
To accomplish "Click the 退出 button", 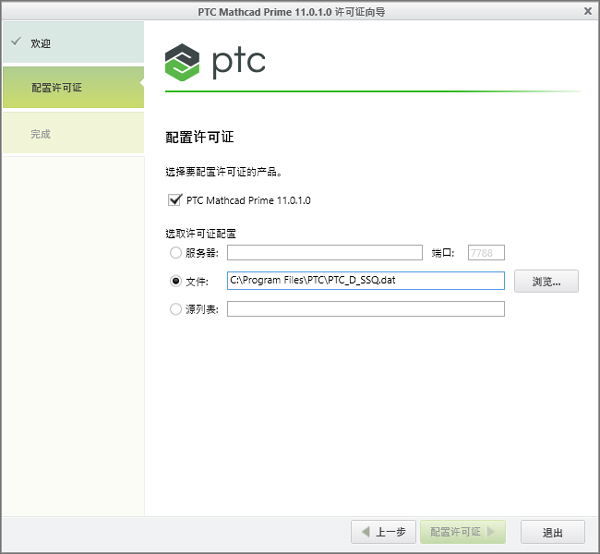I will [x=553, y=532].
